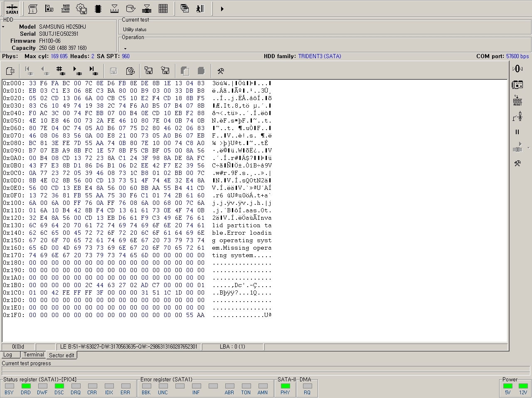This screenshot has height=398, width=532.
Task: Click the Current test progress bar
Action: [265, 370]
